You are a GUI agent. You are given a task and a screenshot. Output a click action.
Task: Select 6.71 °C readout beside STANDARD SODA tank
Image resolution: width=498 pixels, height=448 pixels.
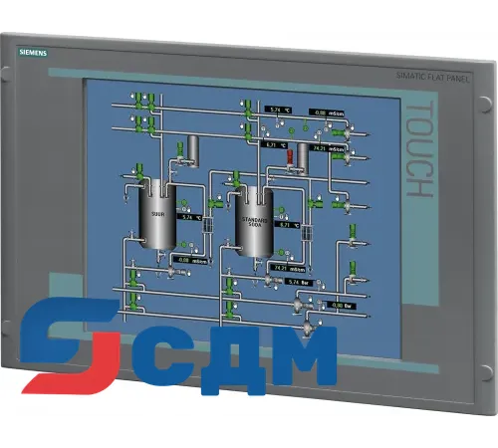288,225
